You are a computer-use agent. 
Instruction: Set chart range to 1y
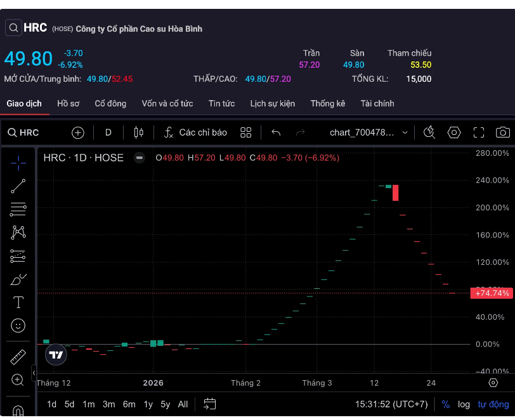point(148,404)
